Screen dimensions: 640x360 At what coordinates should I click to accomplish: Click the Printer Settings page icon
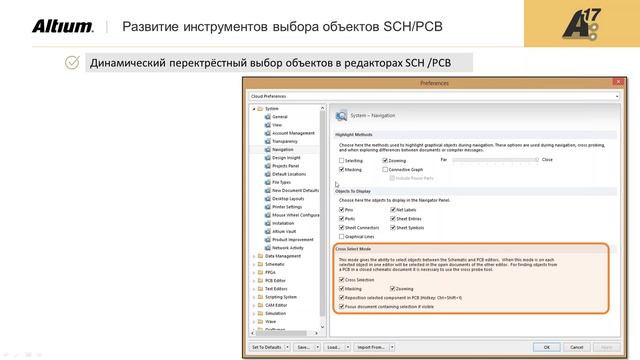[268, 207]
